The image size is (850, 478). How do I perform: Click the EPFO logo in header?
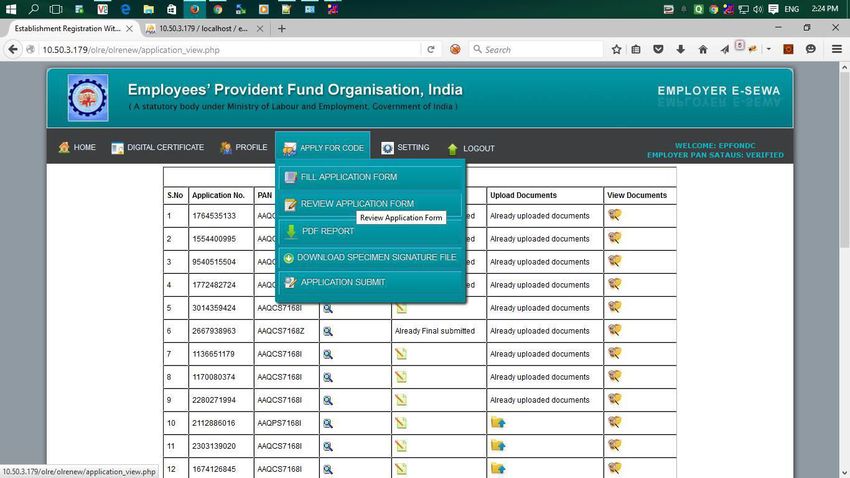(x=88, y=98)
